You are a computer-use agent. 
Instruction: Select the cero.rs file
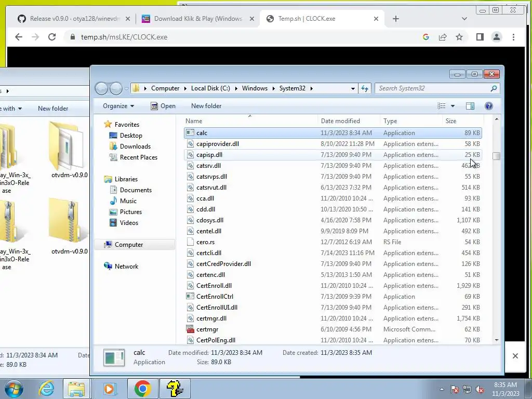(x=332, y=242)
